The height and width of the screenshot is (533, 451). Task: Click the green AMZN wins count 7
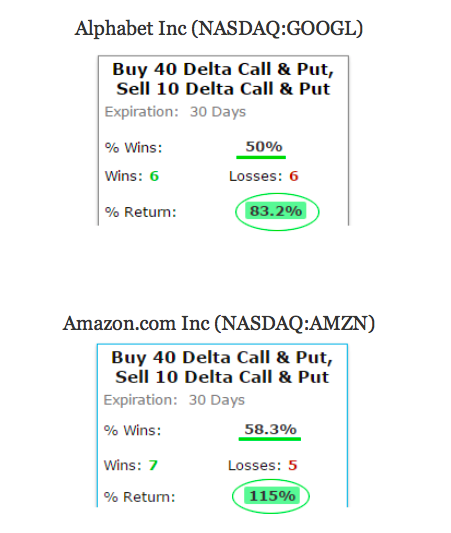tap(153, 465)
